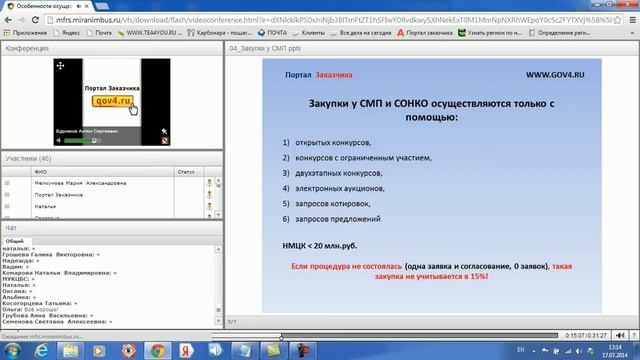Click the orange icon at the video's bottom-right corner
Image resolution: width=640 pixels, height=360 pixels.
[x=164, y=141]
